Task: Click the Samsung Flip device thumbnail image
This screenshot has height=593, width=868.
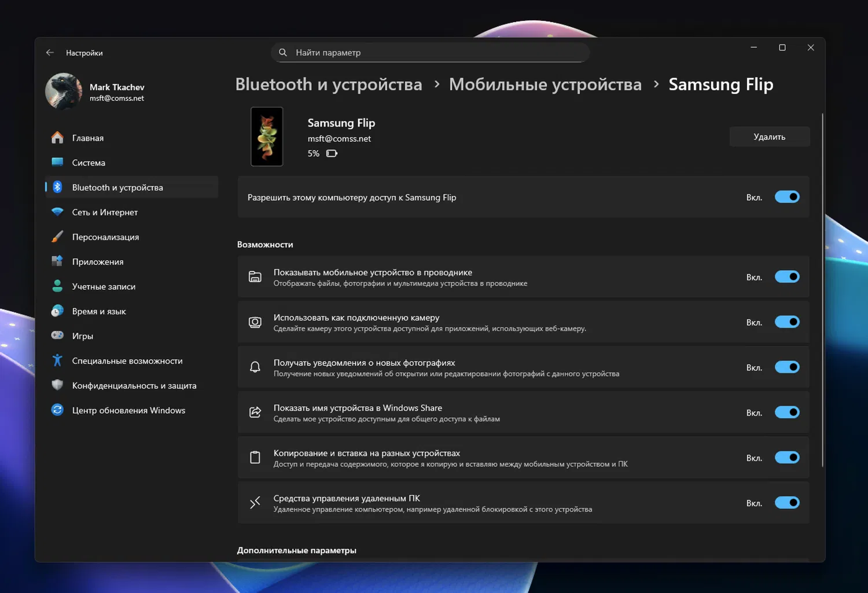Action: click(266, 137)
